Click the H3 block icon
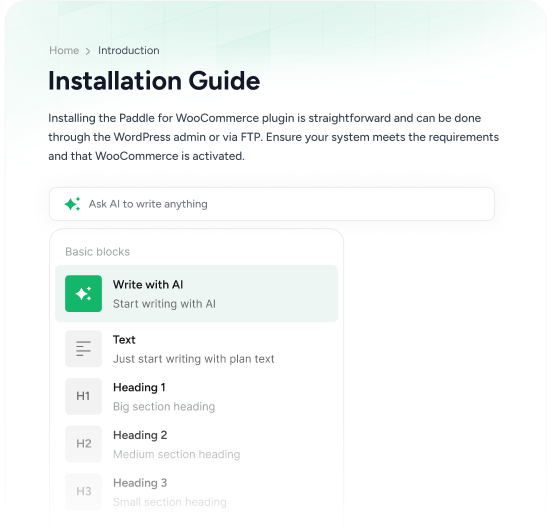The height and width of the screenshot is (530, 552). click(83, 492)
